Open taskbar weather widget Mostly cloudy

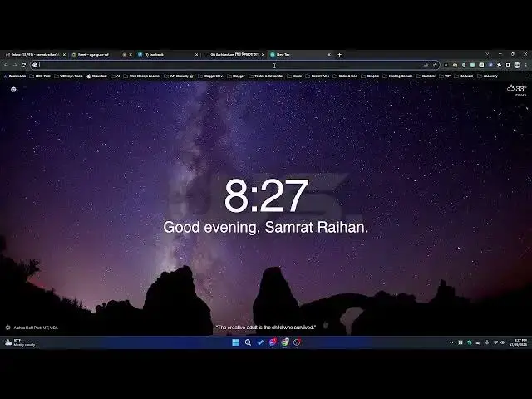click(20, 342)
